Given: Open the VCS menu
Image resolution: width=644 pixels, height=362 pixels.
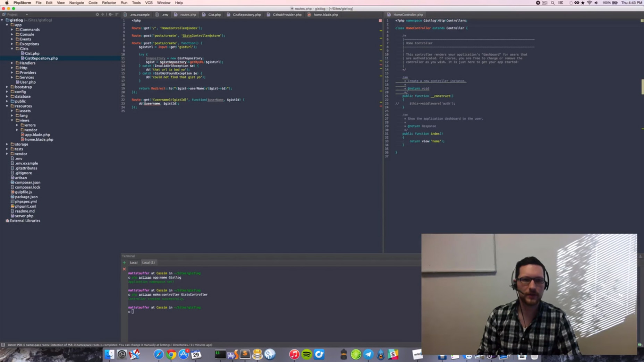Looking at the screenshot, I should click(x=149, y=3).
